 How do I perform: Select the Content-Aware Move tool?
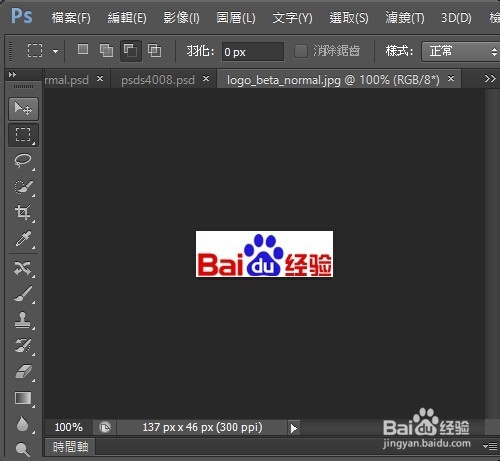pos(23,268)
